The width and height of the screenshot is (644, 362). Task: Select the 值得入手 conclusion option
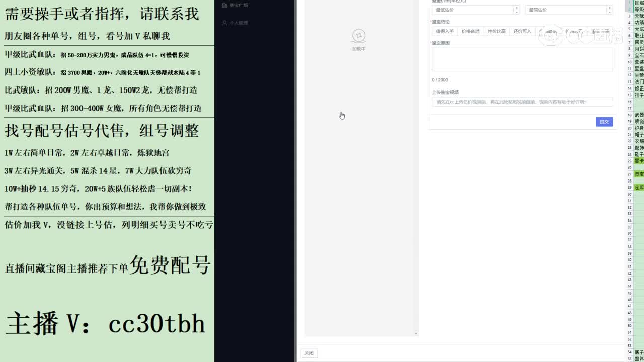tap(445, 31)
